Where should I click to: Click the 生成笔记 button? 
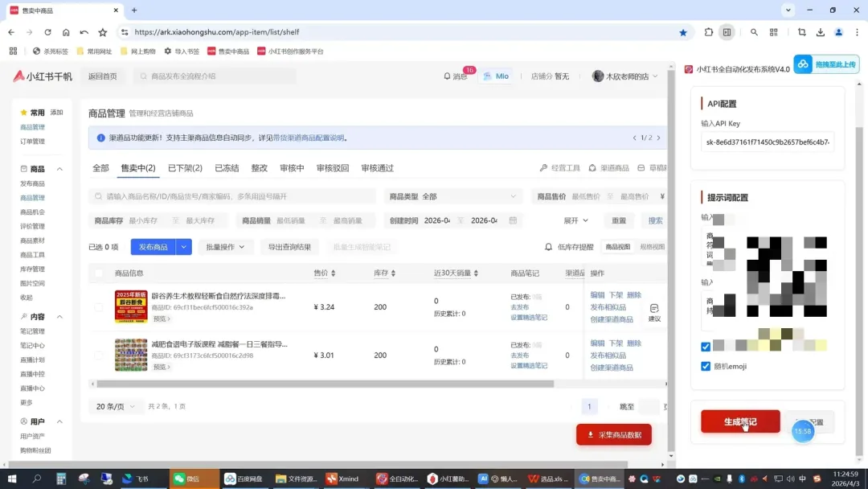coord(740,421)
